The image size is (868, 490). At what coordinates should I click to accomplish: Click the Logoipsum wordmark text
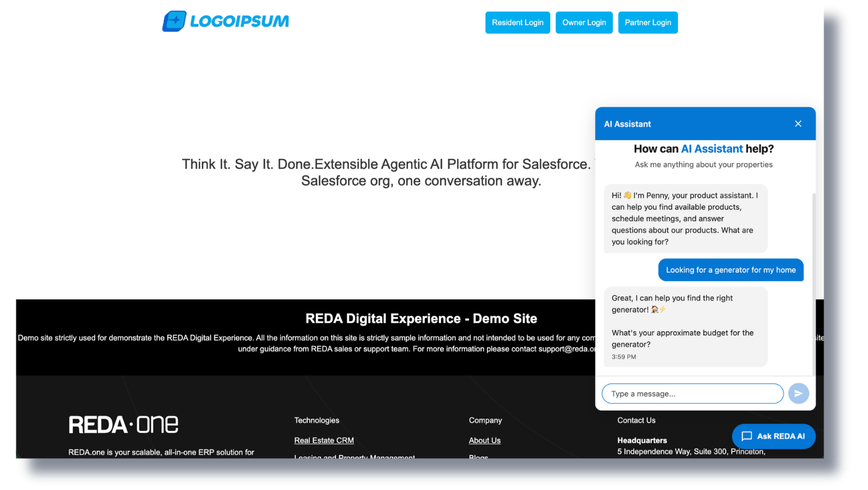pyautogui.click(x=239, y=21)
